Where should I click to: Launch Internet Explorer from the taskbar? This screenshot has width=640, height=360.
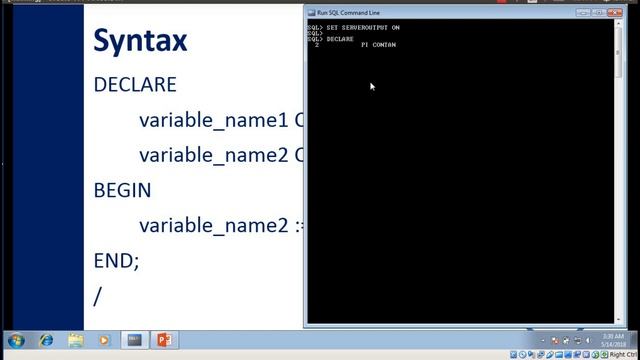(46, 340)
